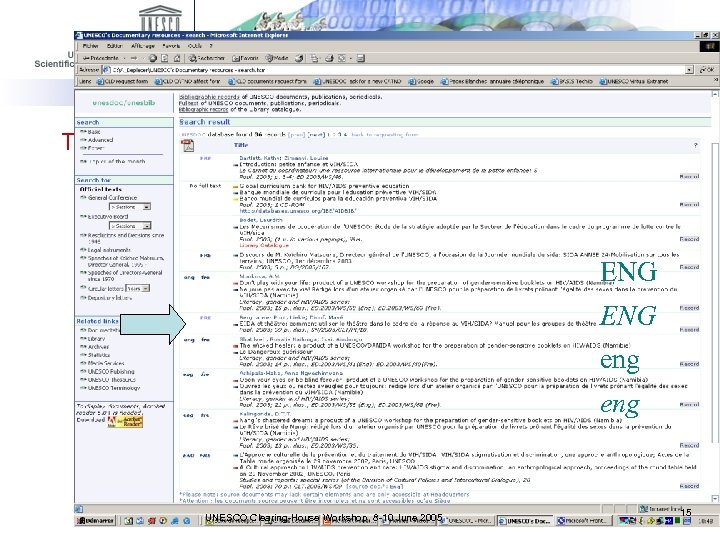Image resolution: width=720 pixels, height=540 pixels.
Task: Open the CLD request form links-bar shortcut
Action: coord(122,81)
